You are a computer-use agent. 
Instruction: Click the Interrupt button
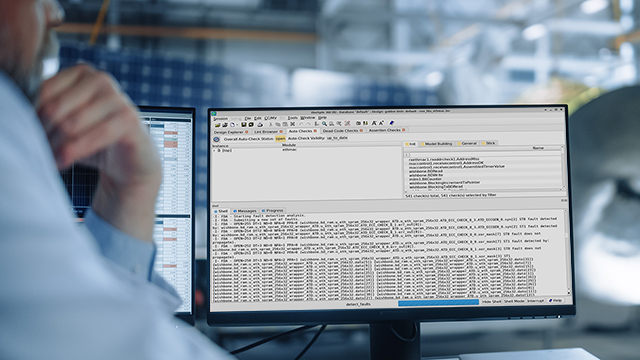(535, 301)
